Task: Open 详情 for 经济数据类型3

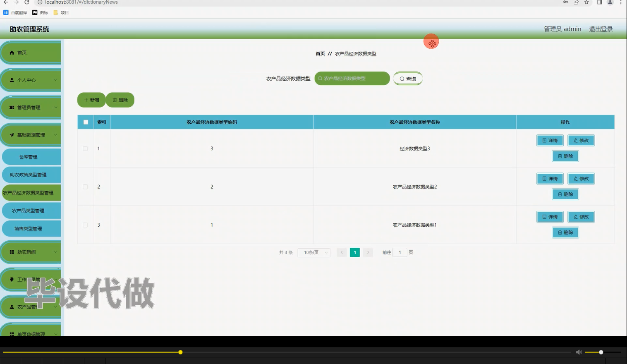Action: click(550, 141)
